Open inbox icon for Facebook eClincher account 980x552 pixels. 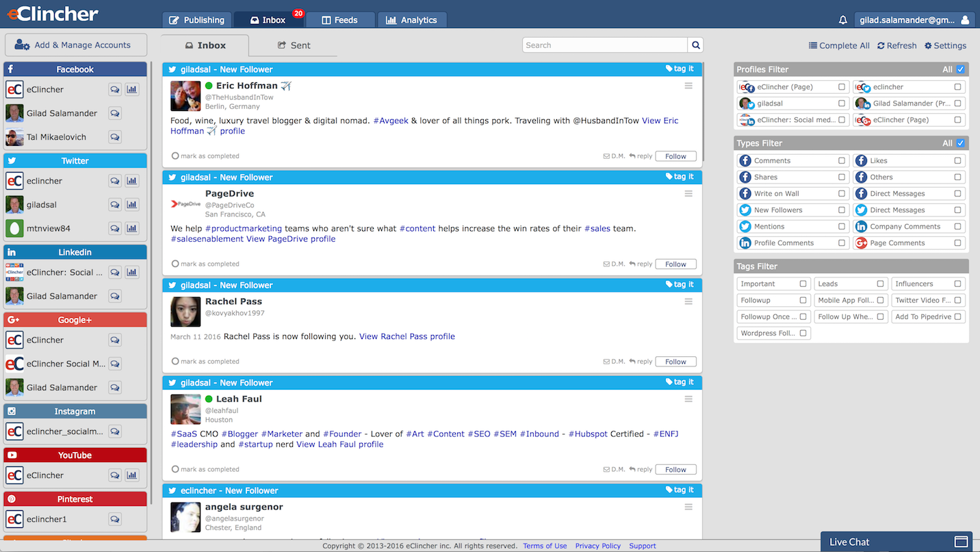115,89
